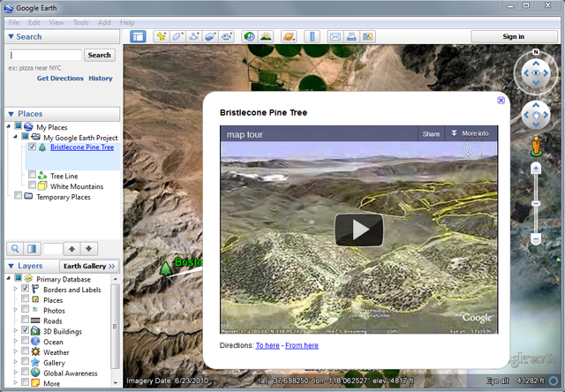Enable the Roads layer checkbox
565x392 pixels.
coord(25,321)
